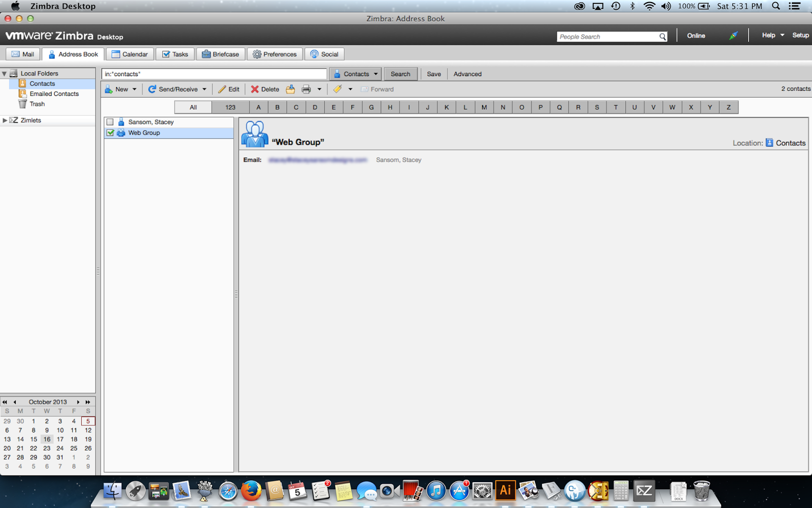Screen dimensions: 812x508
Task: Switch to the Mail tab
Action: point(23,54)
